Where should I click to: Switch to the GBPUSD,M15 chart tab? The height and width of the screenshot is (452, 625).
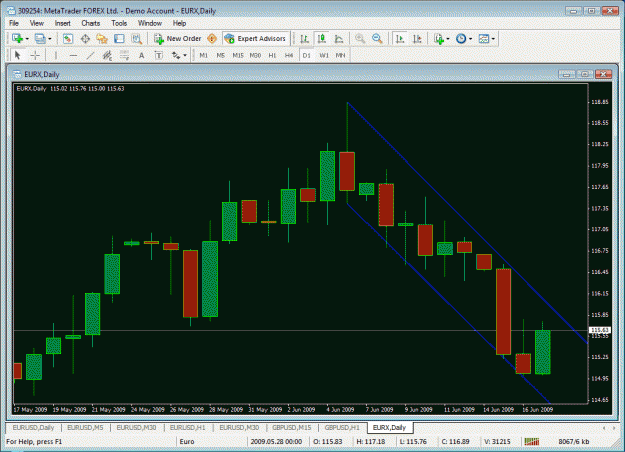291,428
